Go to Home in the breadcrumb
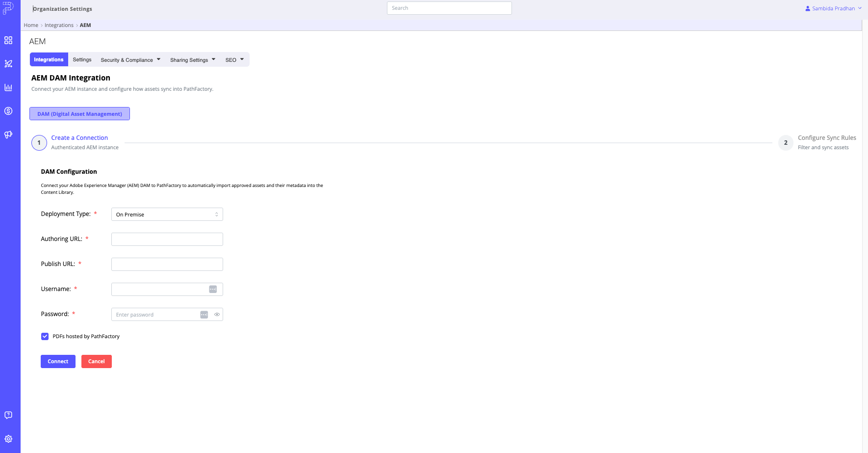The height and width of the screenshot is (453, 868). tap(31, 25)
